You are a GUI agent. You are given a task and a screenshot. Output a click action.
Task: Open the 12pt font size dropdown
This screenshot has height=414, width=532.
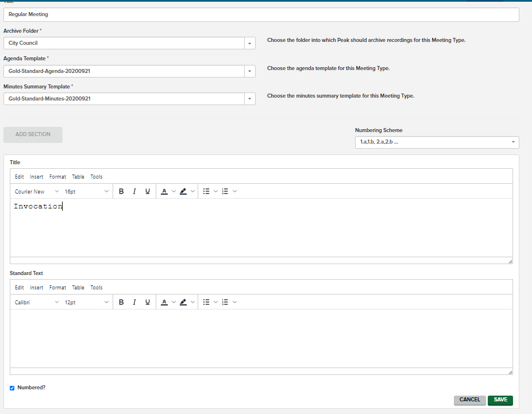(x=87, y=303)
